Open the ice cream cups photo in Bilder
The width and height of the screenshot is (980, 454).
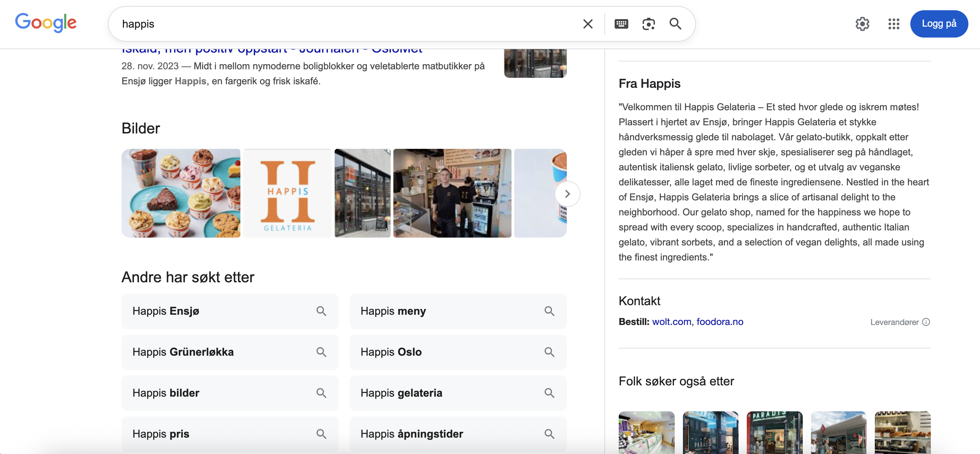point(181,193)
